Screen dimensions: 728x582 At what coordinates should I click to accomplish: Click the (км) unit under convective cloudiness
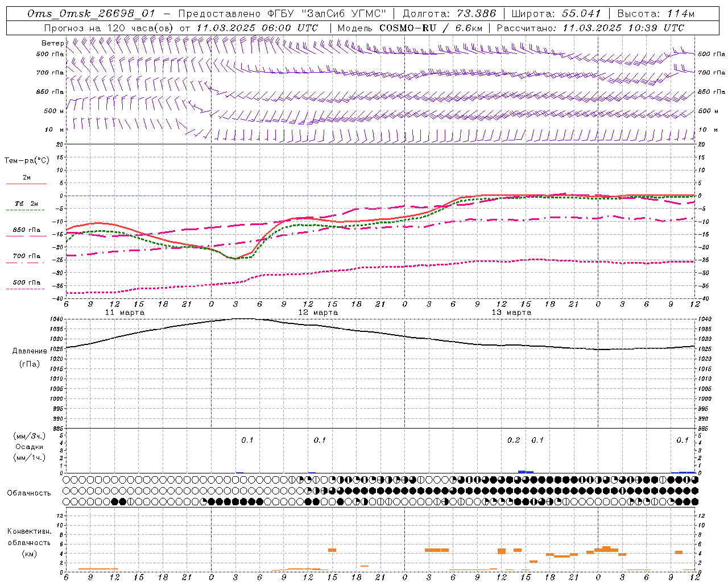[30, 554]
